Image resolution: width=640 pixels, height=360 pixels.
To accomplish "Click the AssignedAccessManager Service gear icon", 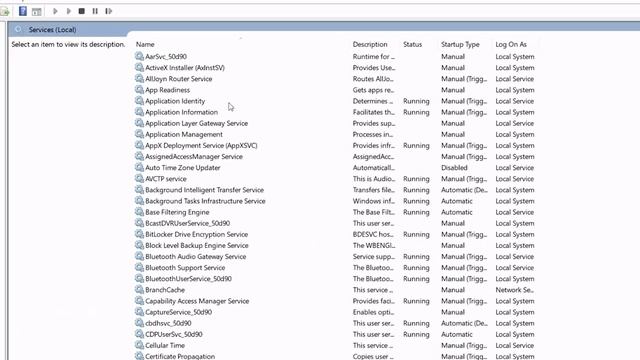I will 139,156.
